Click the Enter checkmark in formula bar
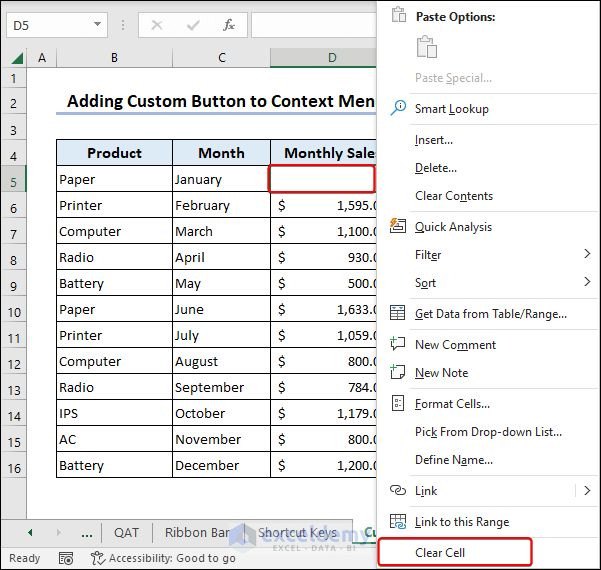The height and width of the screenshot is (570, 601). (193, 25)
